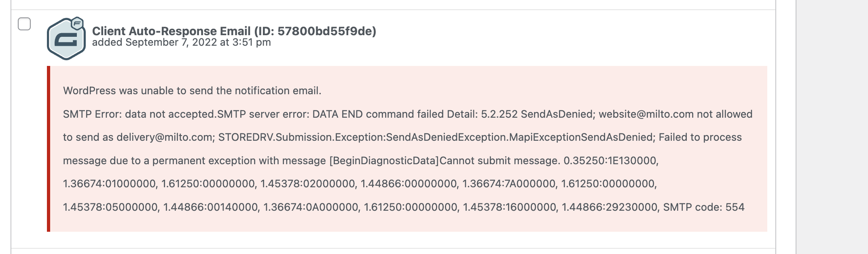
Task: Click the Gravity Forms hexagon avatar icon
Action: (x=66, y=39)
